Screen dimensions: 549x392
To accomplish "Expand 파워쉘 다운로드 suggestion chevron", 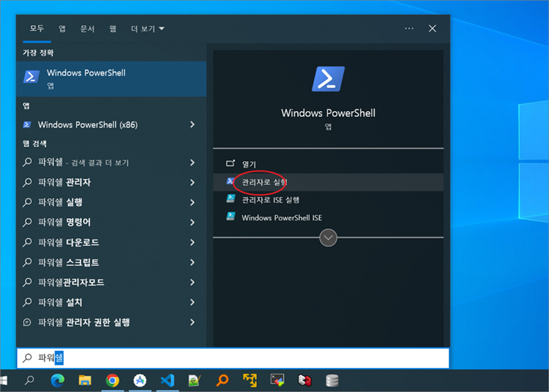I will [192, 242].
